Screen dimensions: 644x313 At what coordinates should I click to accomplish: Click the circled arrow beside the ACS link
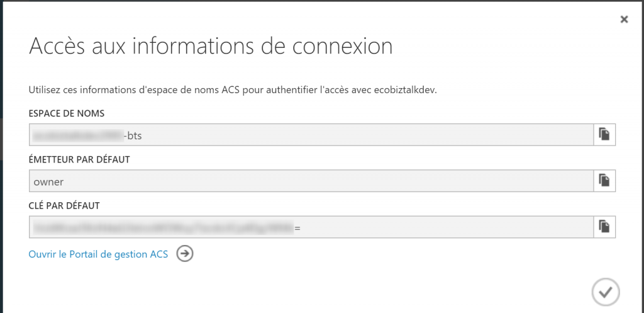185,254
